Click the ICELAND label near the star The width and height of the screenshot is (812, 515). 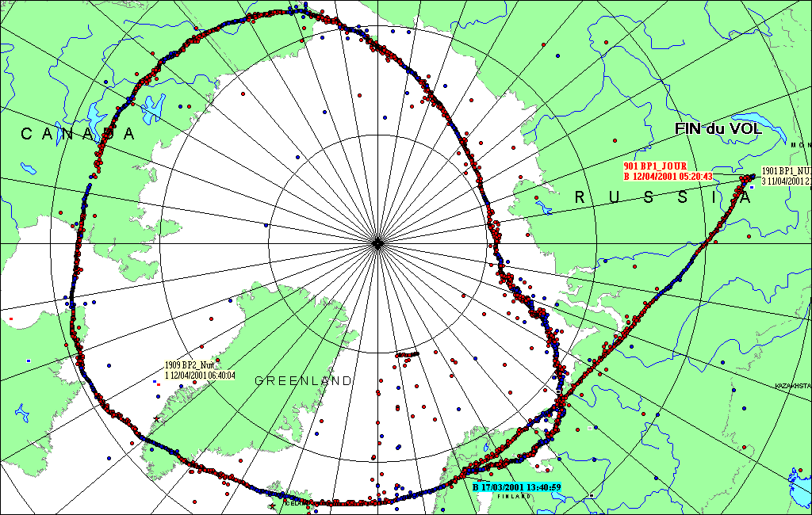(296, 502)
